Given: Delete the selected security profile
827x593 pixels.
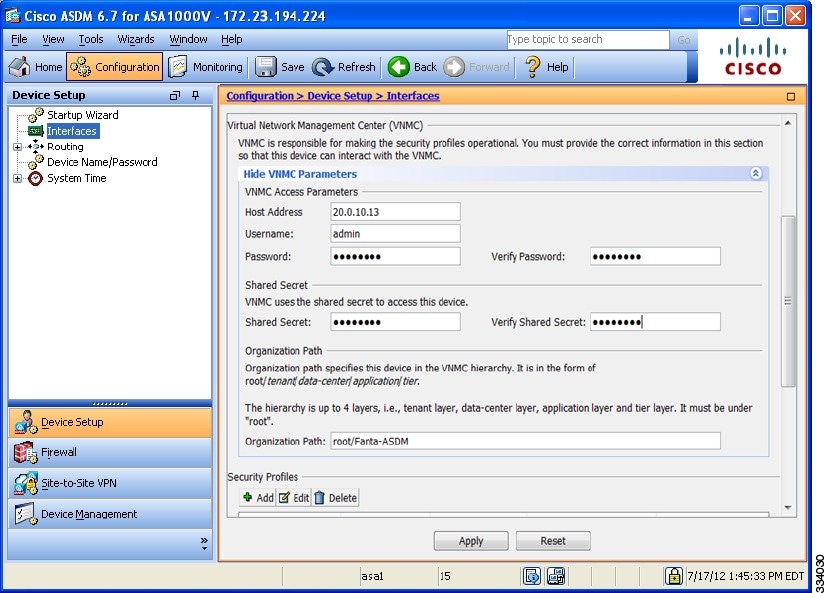Looking at the screenshot, I should 335,498.
